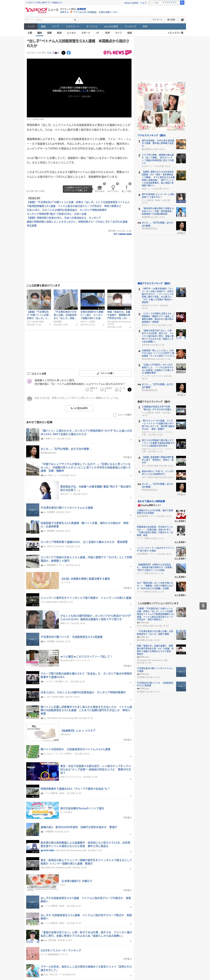Open ranking item 1 about 神戸女性刺殺

coord(158,143)
